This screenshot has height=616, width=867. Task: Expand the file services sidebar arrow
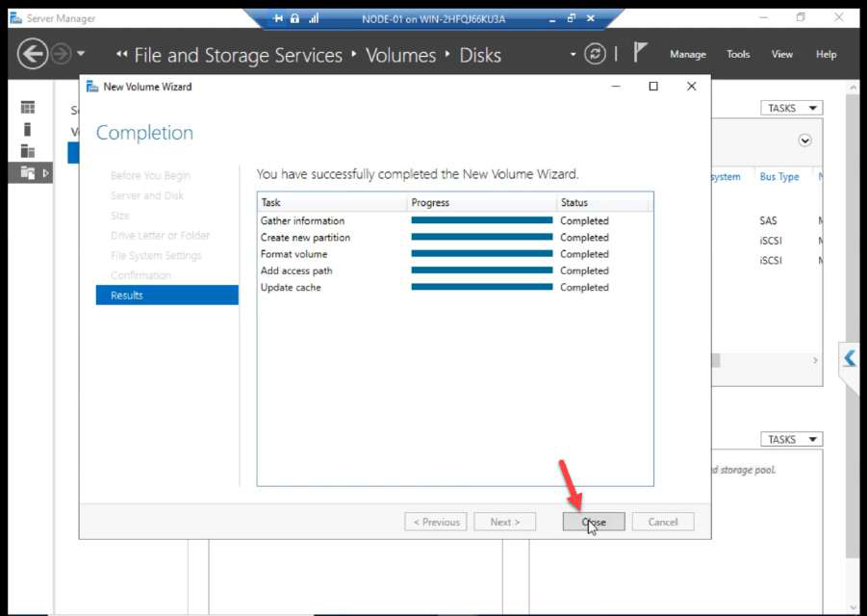point(45,173)
